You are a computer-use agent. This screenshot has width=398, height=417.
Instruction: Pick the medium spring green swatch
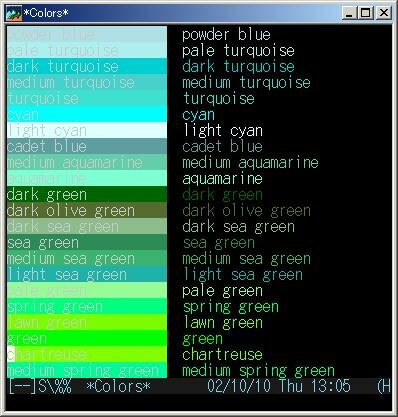87,370
